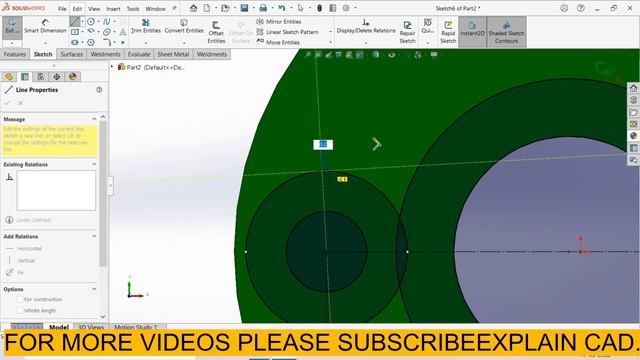Open the Tools menu
This screenshot has width=640, height=360.
(x=133, y=9)
